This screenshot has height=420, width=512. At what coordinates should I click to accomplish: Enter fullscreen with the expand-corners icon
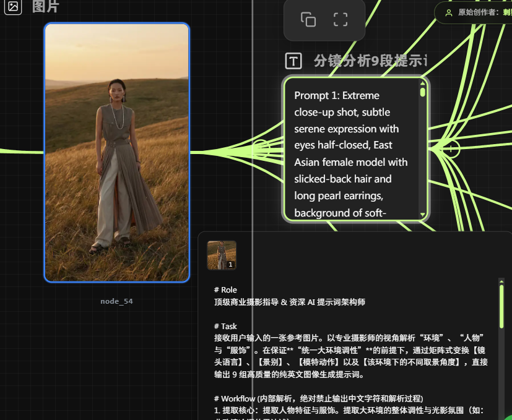(x=341, y=19)
